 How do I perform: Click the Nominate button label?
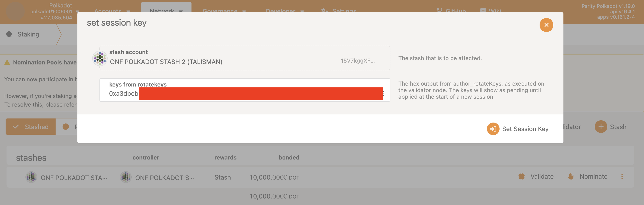coord(593,176)
